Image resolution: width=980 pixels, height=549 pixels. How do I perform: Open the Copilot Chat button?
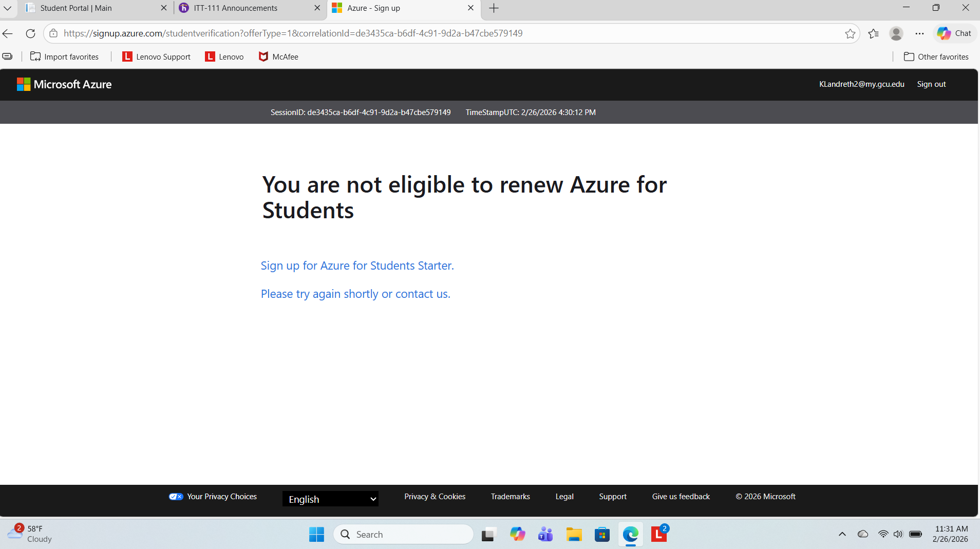954,33
